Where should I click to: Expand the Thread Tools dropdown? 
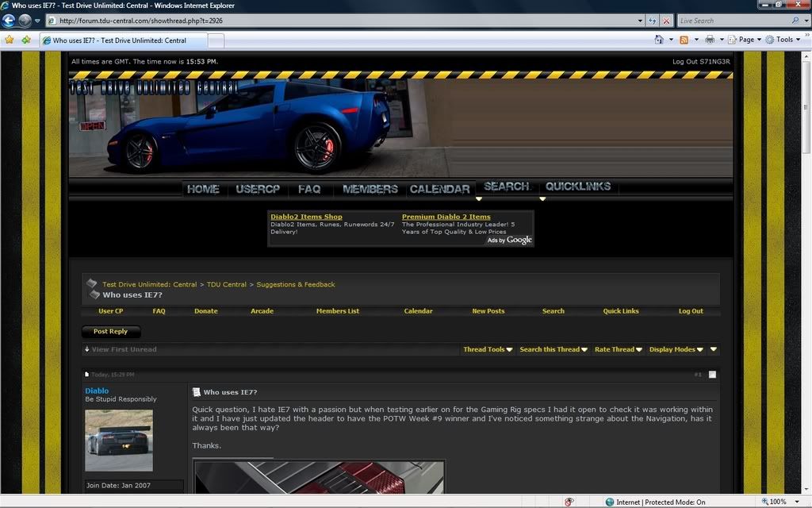(488, 349)
